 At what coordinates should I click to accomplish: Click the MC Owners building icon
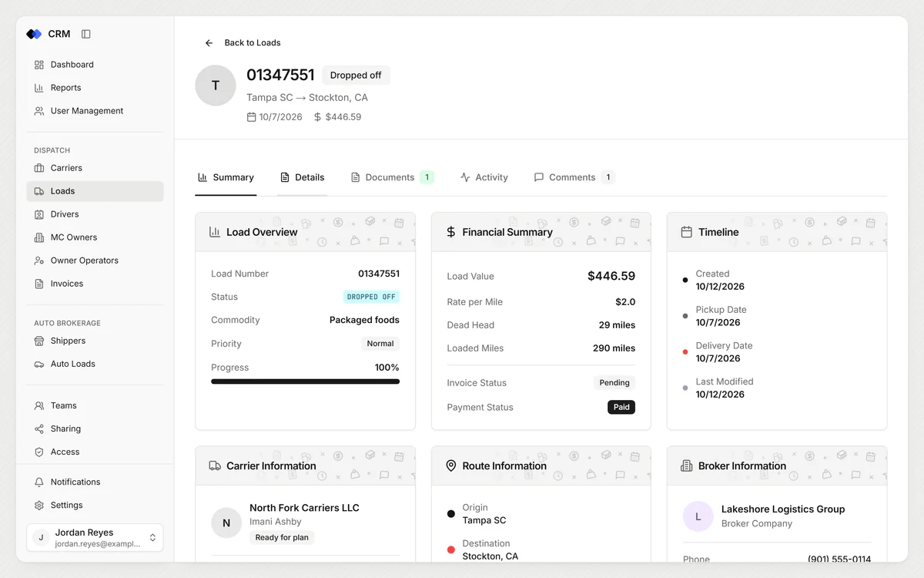pyautogui.click(x=39, y=237)
